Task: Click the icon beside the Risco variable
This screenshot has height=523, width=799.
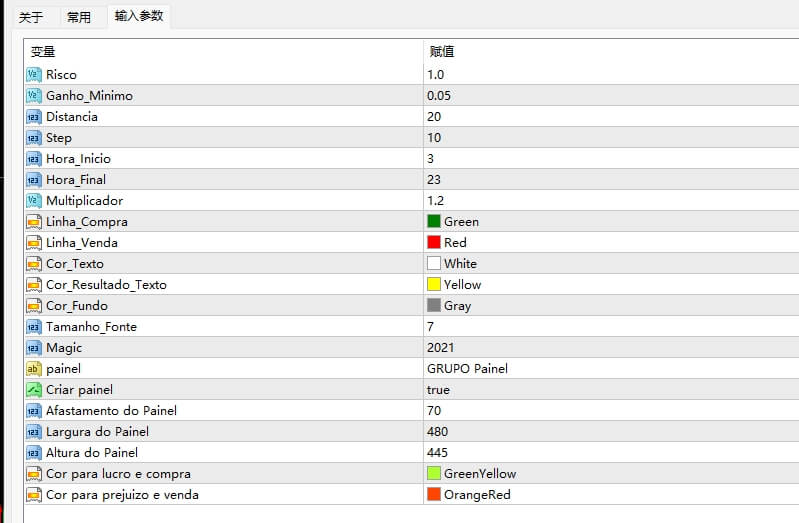Action: (x=33, y=75)
